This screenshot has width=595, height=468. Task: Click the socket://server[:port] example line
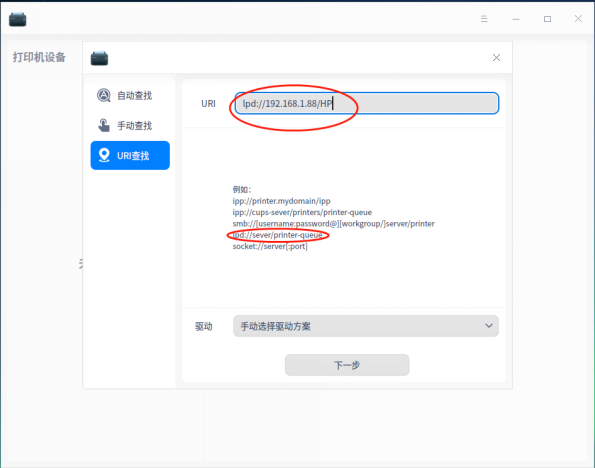click(x=270, y=246)
